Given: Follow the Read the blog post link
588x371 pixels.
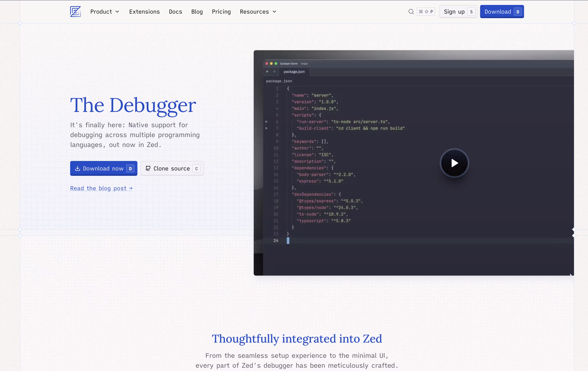Looking at the screenshot, I should tap(101, 188).
